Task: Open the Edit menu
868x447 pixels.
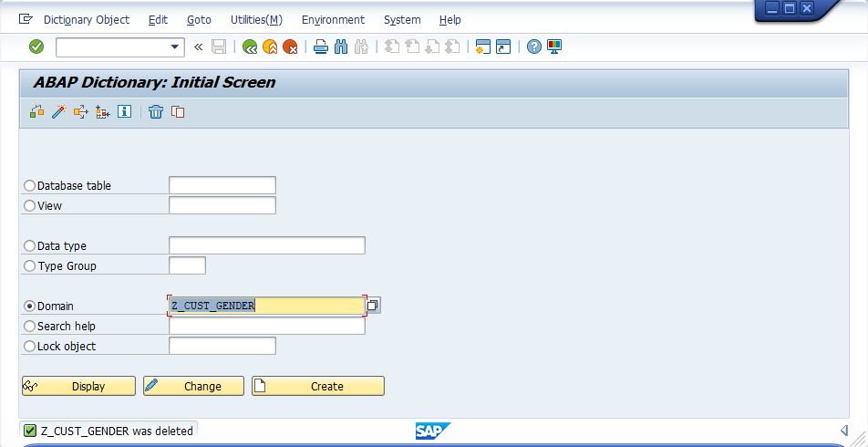Action: click(x=158, y=20)
